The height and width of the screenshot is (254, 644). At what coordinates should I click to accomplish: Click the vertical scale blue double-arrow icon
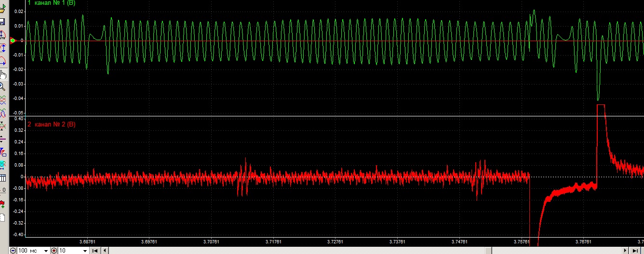point(3,47)
